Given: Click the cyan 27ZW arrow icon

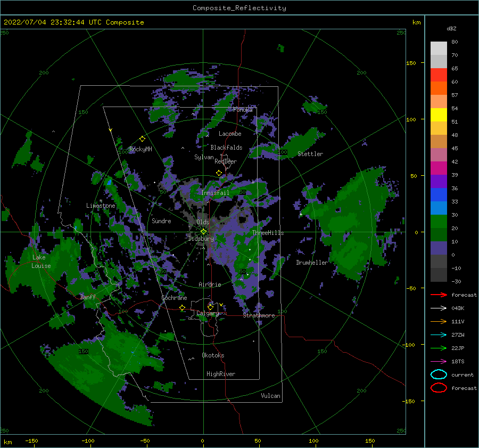Looking at the screenshot, I should tap(439, 335).
